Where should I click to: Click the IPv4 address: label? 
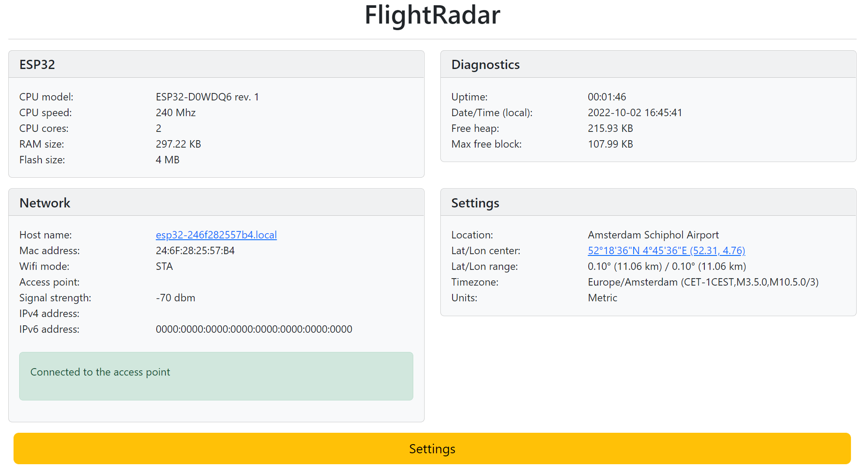pyautogui.click(x=49, y=314)
